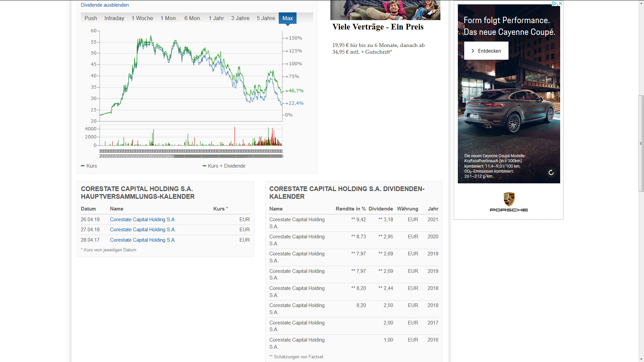The height and width of the screenshot is (362, 644).
Task: Click the sofa ad image thumbnail
Action: 385,10
